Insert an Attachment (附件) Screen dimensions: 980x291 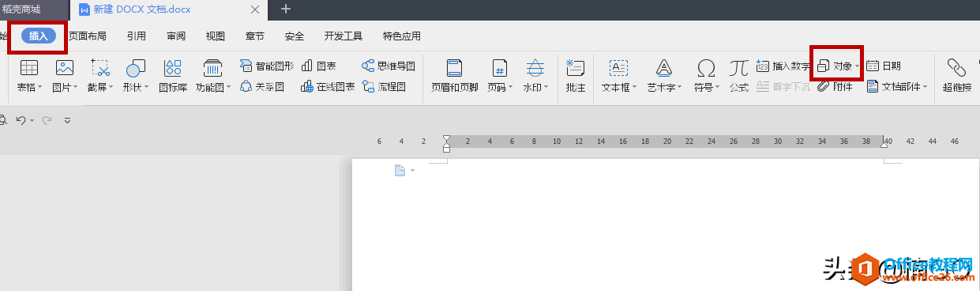pos(835,87)
